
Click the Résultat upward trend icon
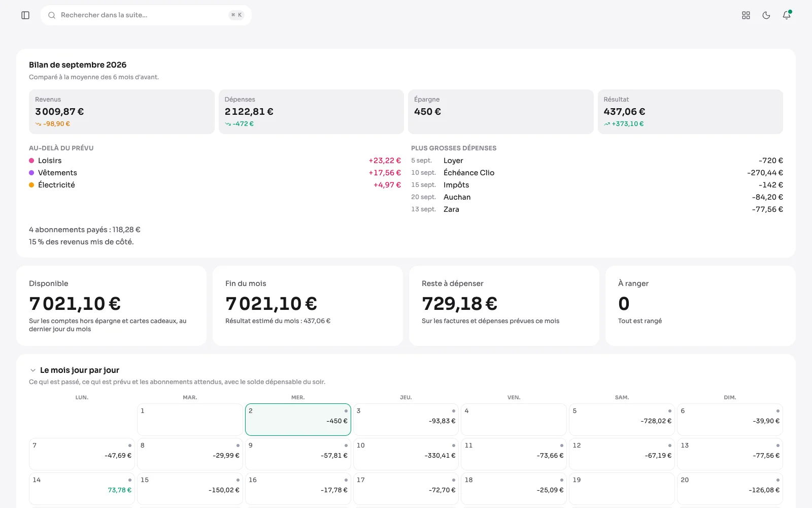pyautogui.click(x=607, y=124)
